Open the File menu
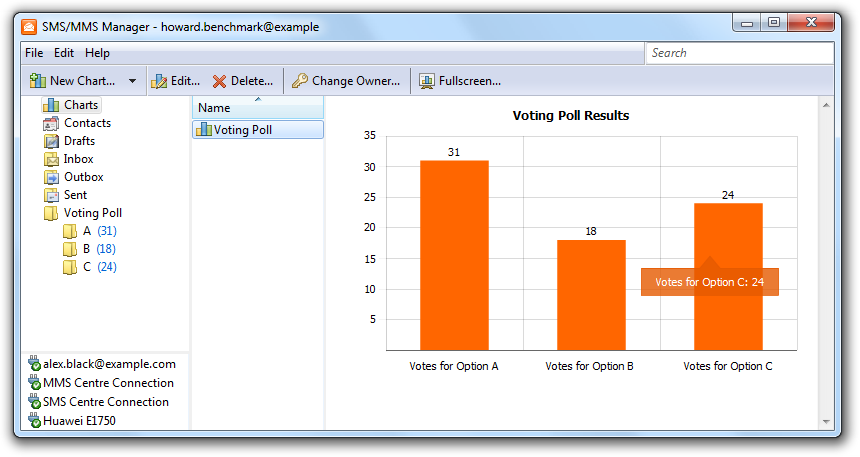860x457 pixels. pos(34,53)
